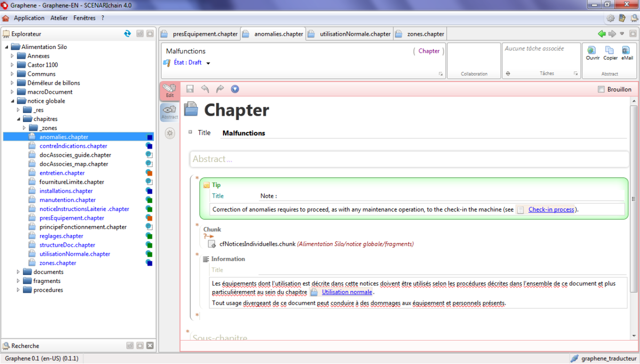640x364 pixels.
Task: Redo with the right curved arrow
Action: (x=220, y=89)
